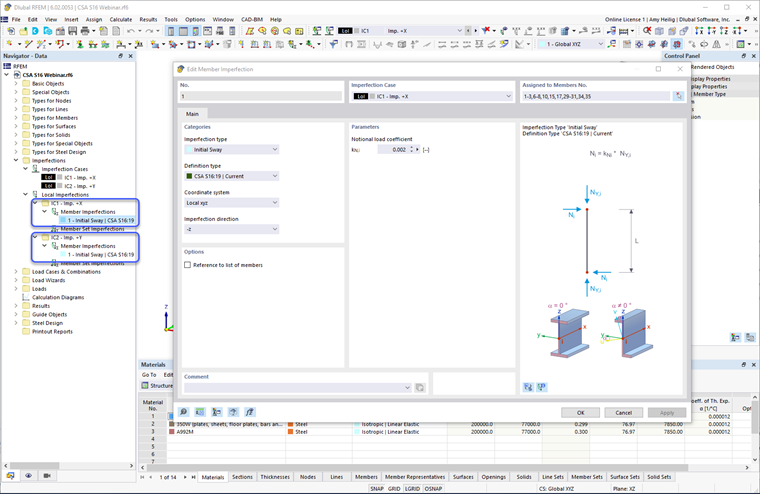Click the navigator camera views tab icon

(x=47, y=476)
